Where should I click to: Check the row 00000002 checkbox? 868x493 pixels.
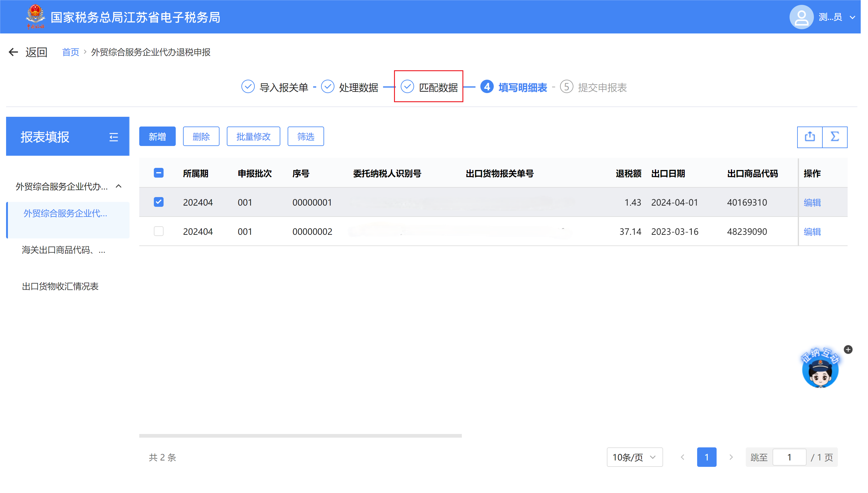tap(158, 231)
